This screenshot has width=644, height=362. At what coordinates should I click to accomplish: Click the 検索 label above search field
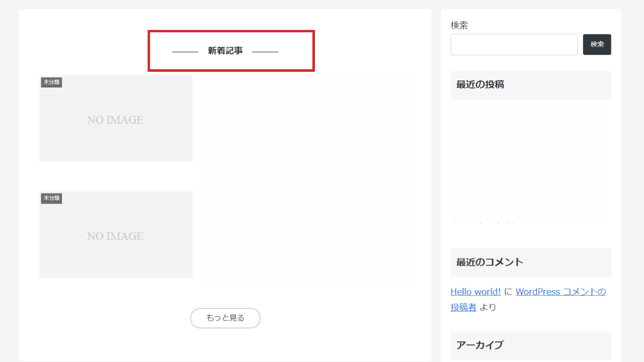(x=459, y=25)
